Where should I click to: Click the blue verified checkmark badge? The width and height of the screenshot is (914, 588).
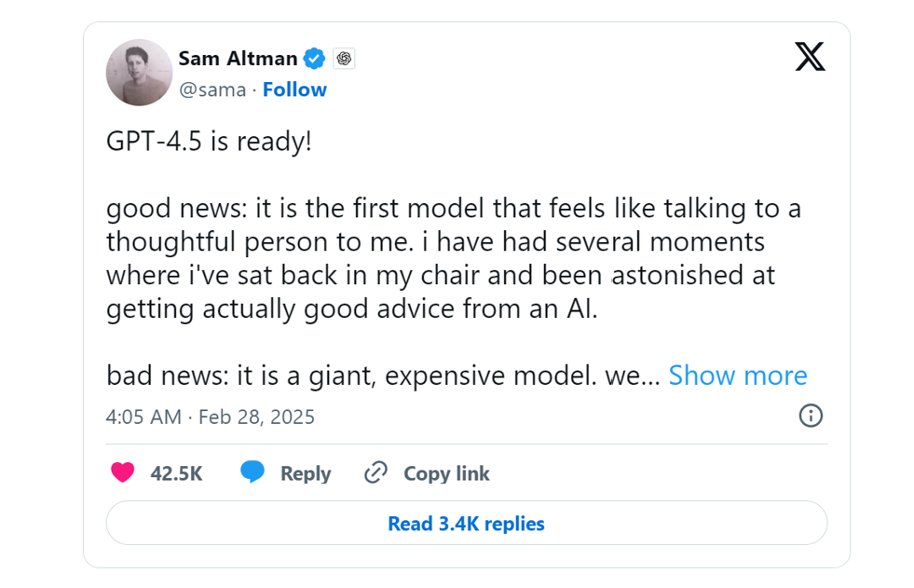tap(315, 59)
